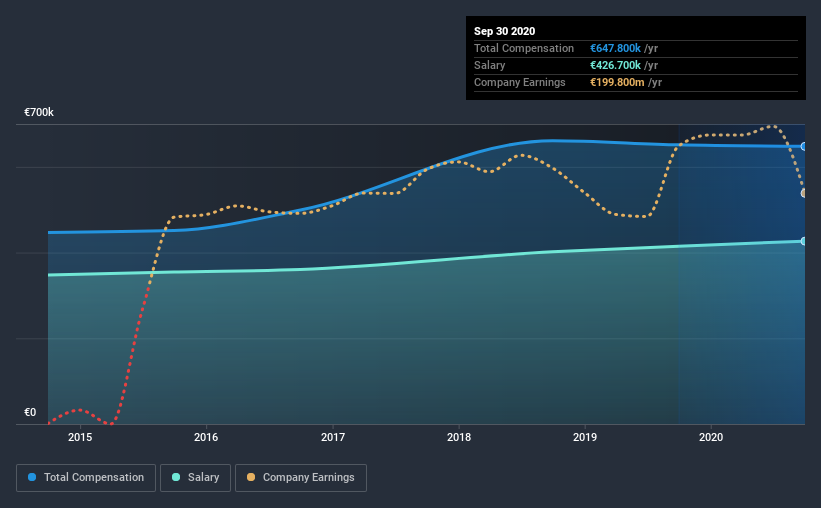Click the 2019 x-axis label
The height and width of the screenshot is (508, 821).
[x=585, y=437]
